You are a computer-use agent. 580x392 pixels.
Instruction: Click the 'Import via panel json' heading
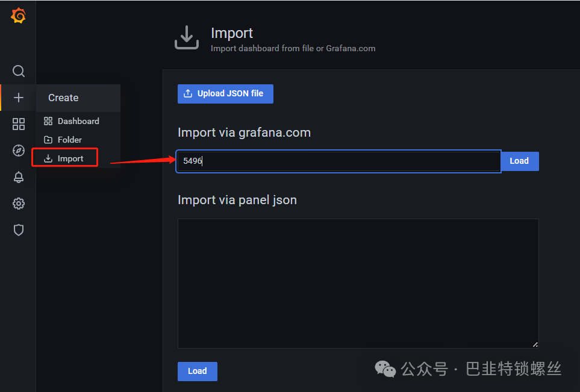pyautogui.click(x=237, y=200)
